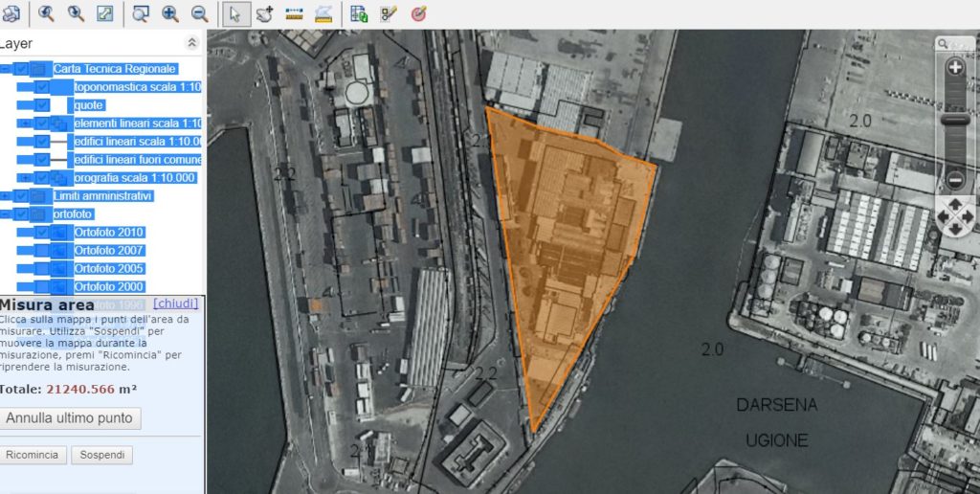Click the map zoom slider handle

954,121
